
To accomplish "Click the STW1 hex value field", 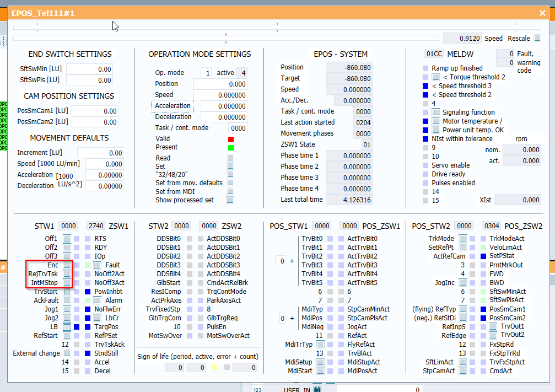I will 68,226.
